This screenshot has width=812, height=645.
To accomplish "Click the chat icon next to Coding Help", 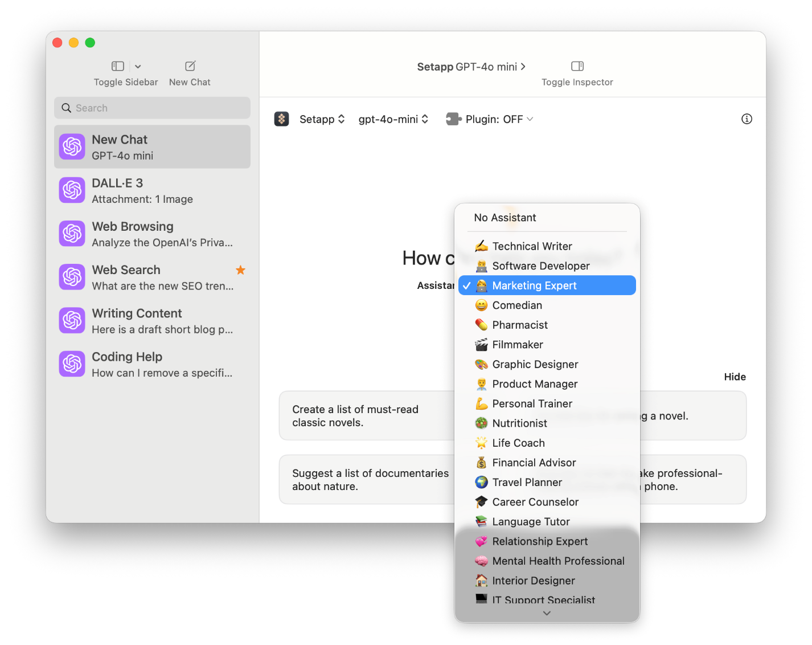I will pyautogui.click(x=72, y=364).
